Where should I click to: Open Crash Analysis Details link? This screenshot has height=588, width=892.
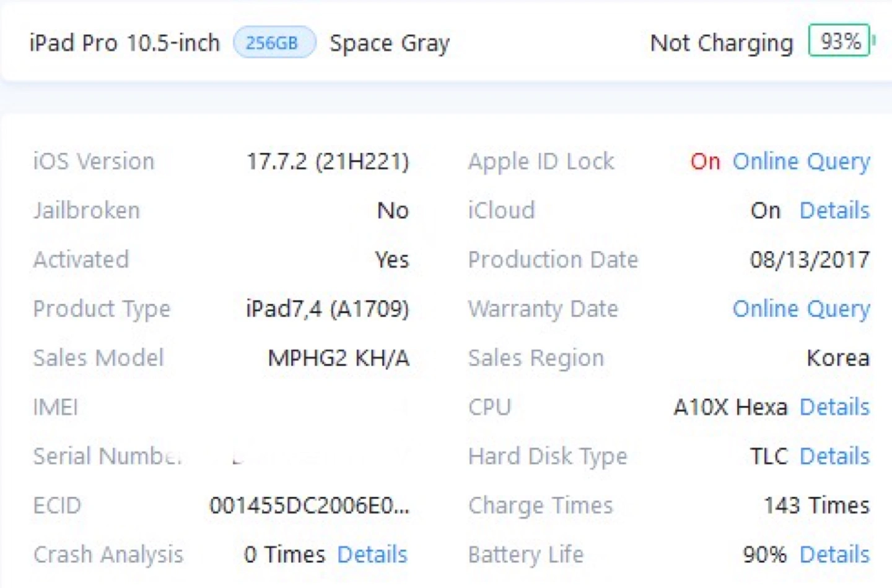(372, 555)
